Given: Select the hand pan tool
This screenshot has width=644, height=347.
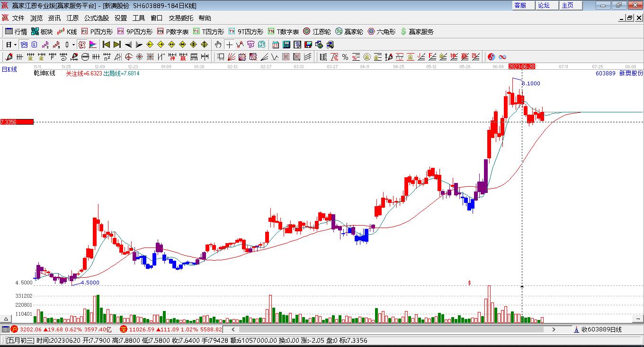Looking at the screenshot, I should (x=218, y=44).
